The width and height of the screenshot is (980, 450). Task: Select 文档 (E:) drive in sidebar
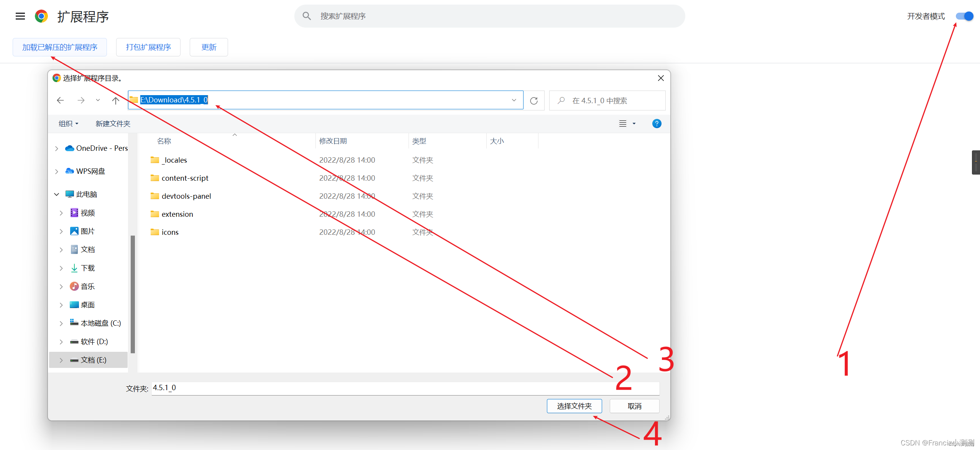click(x=93, y=360)
